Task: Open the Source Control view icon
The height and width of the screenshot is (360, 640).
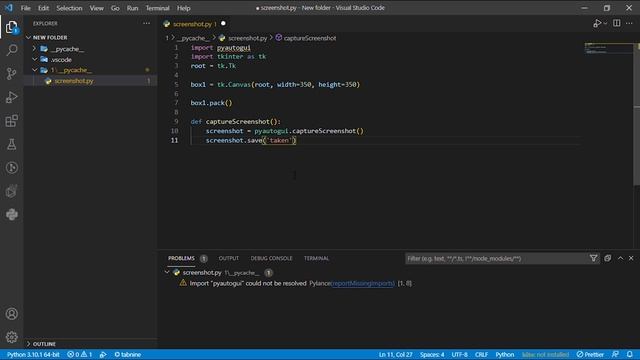Action: tap(11, 73)
